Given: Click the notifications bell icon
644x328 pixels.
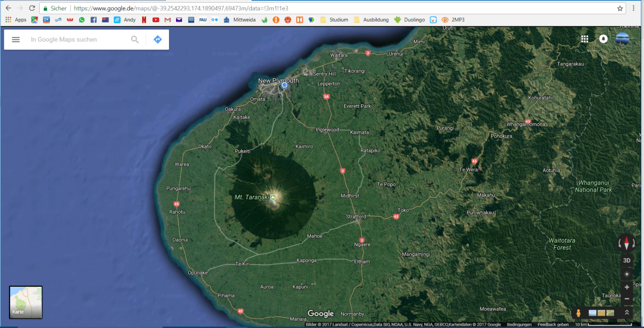Looking at the screenshot, I should pyautogui.click(x=603, y=39).
